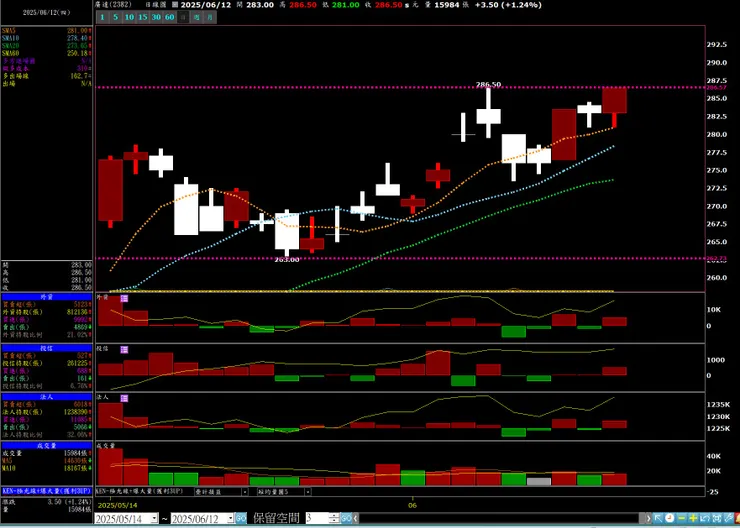Click the scroll-right arrow of the timeline scrollbar
740x528 pixels.
pos(648,519)
